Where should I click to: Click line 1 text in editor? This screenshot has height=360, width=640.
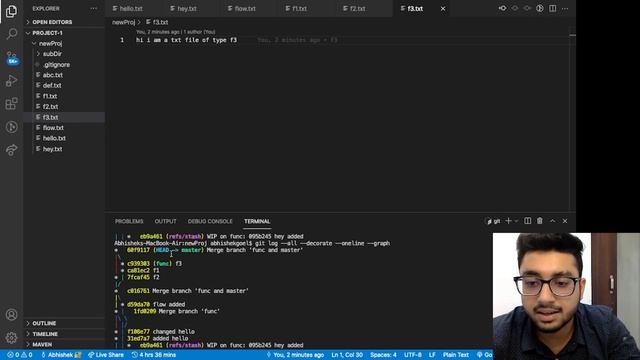tap(187, 40)
